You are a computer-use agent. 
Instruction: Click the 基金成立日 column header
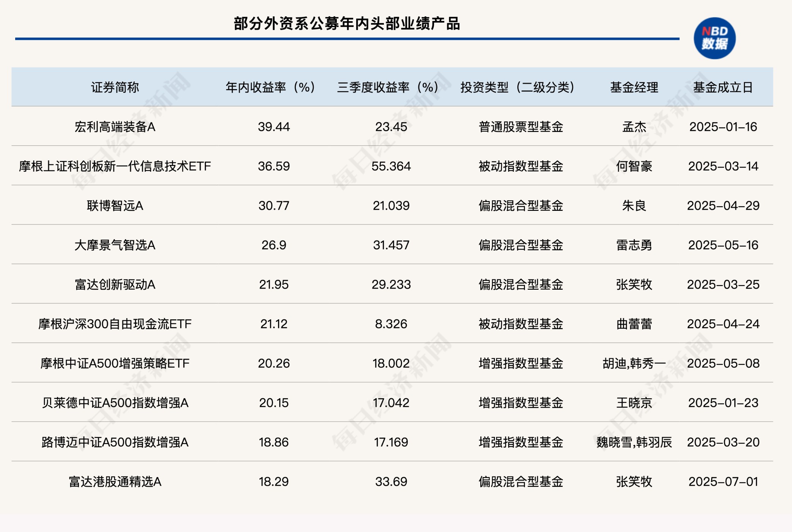(x=723, y=87)
